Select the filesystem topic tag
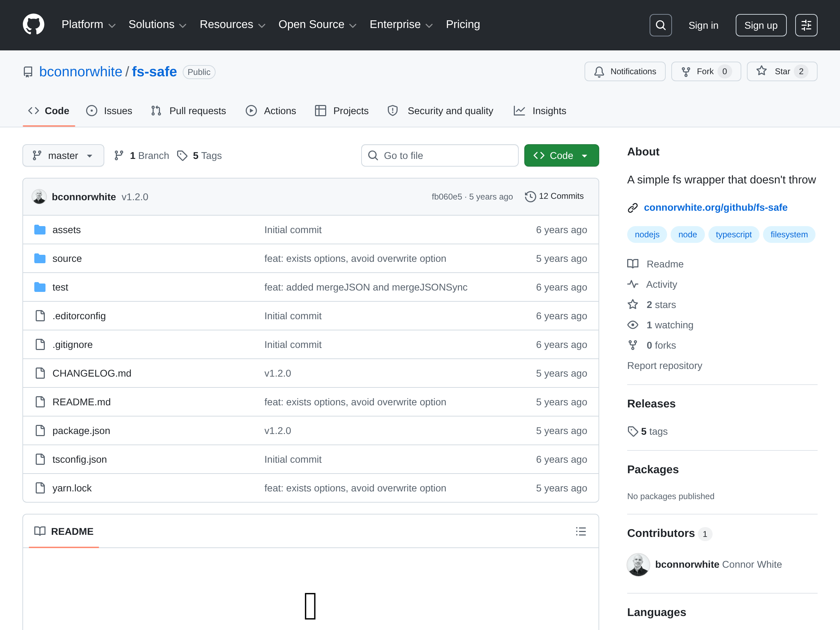 pyautogui.click(x=789, y=235)
